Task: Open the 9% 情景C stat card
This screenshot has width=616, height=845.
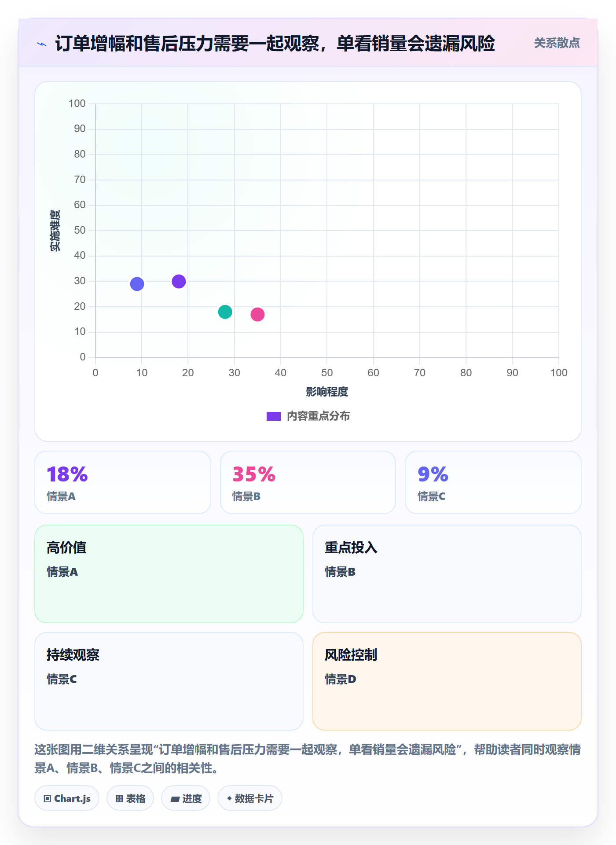Action: pos(493,482)
